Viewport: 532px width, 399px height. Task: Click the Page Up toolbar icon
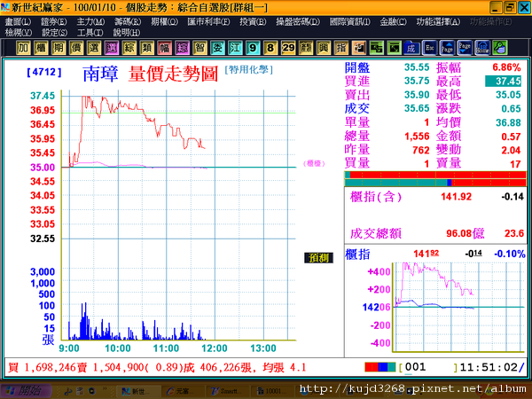point(447,48)
